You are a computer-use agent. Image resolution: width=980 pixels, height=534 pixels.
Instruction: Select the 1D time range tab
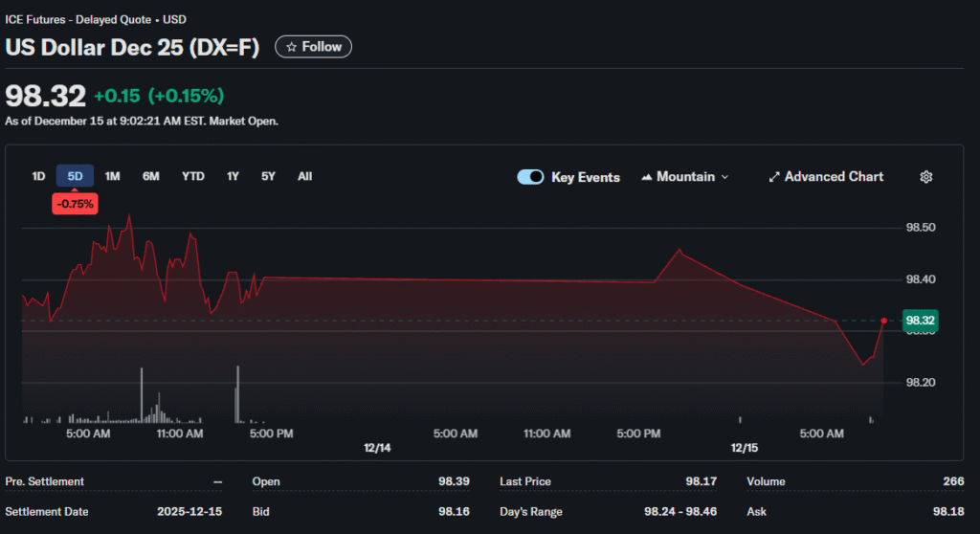click(x=38, y=176)
